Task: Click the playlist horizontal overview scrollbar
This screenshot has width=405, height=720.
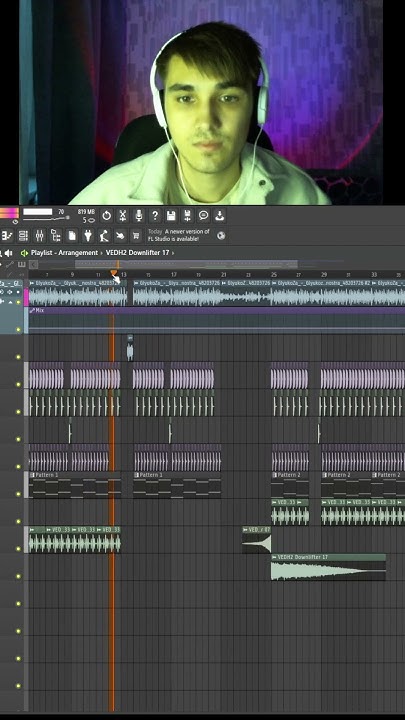Action: coord(186,264)
